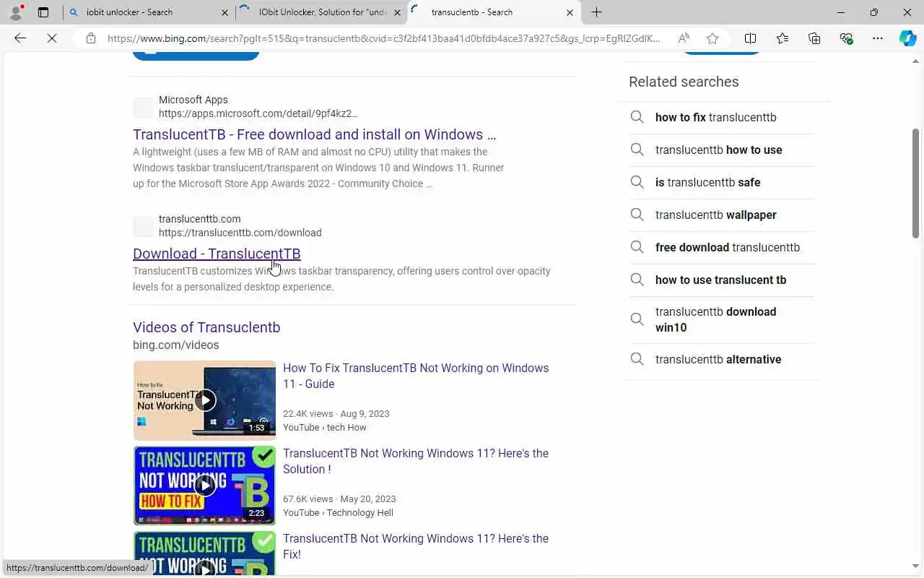The image size is (924, 578).
Task: Click the page vertical scrollbar thumb
Action: click(916, 184)
